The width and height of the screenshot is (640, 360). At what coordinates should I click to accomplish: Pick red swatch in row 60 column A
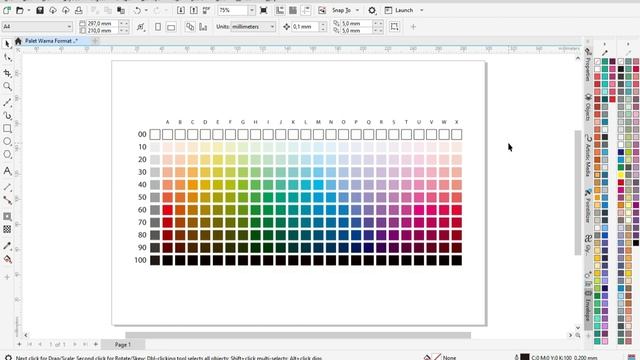[x=167, y=210]
